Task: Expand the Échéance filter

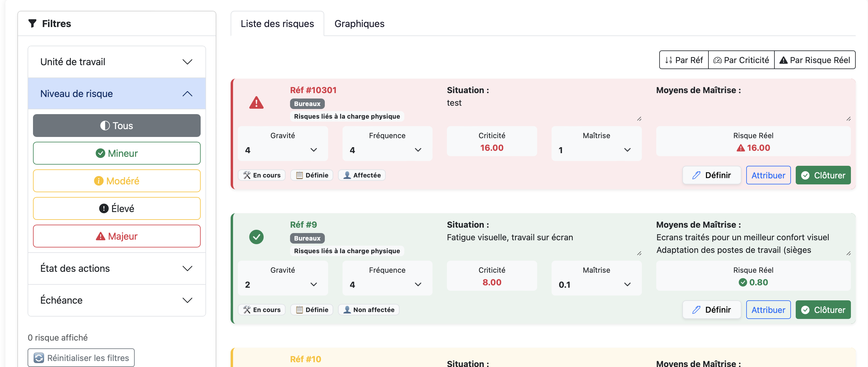Action: [x=117, y=300]
